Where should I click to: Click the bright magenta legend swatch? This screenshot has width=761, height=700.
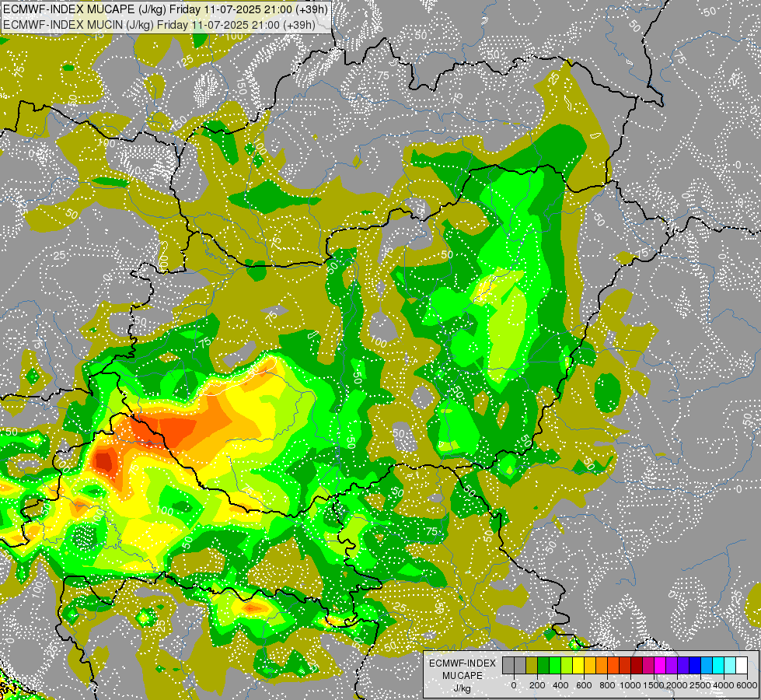click(x=660, y=665)
